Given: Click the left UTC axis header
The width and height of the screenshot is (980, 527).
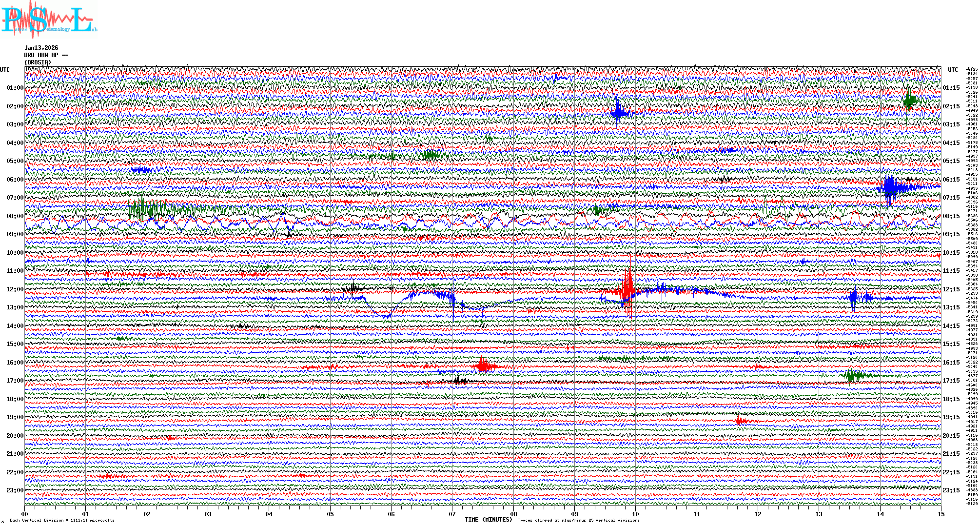Looking at the screenshot, I should pos(5,70).
